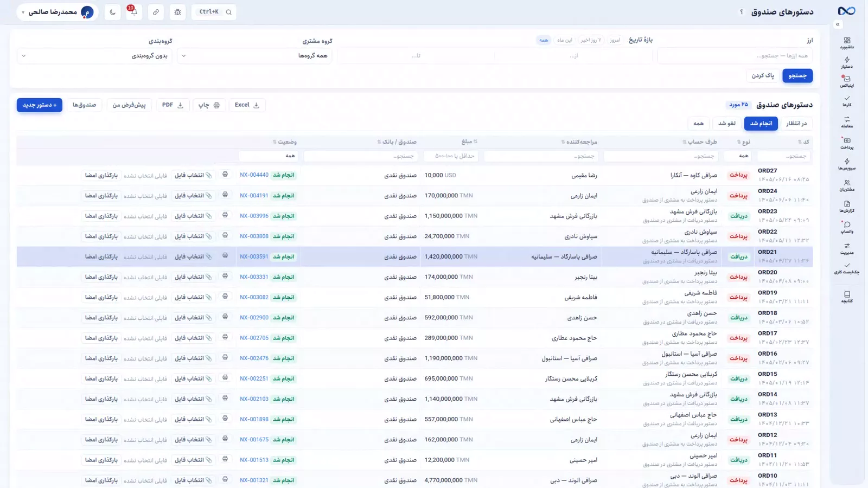Open the اینباکس inbox sidebar icon
Image resolution: width=868 pixels, height=488 pixels.
coord(847,81)
